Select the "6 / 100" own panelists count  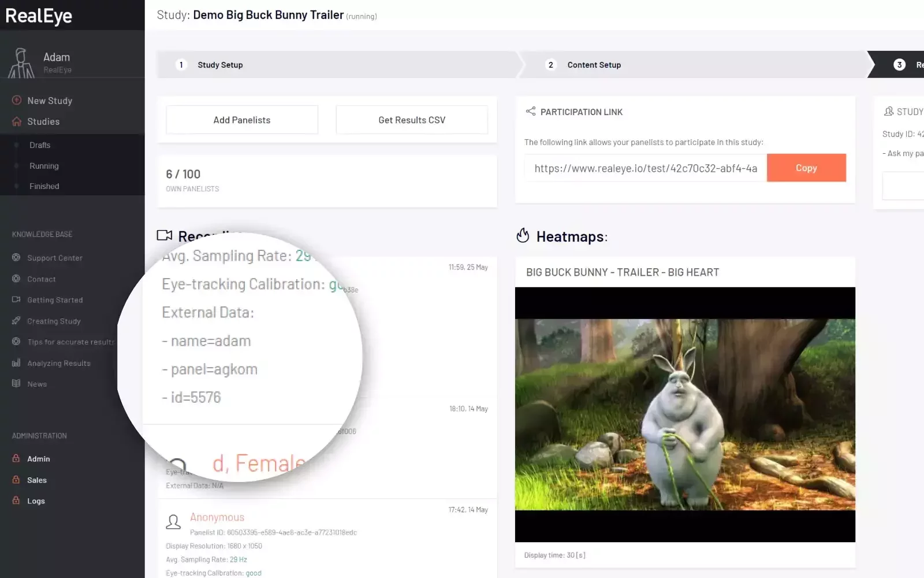183,174
